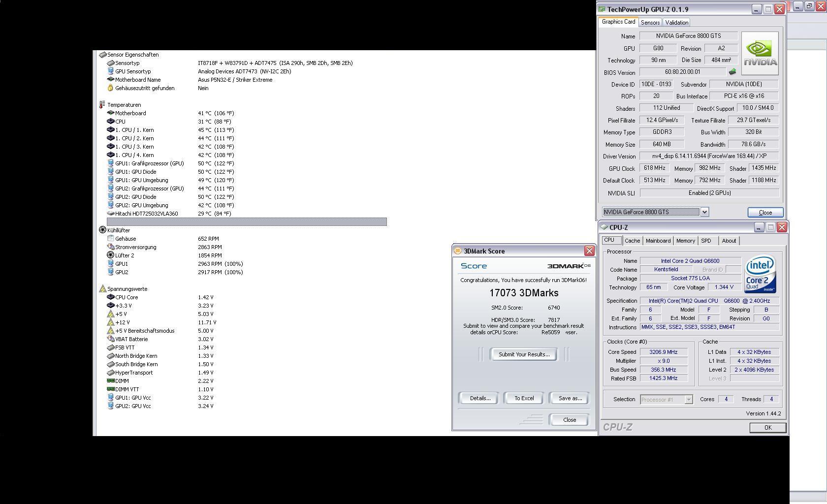Click the 1. CPU / 1. Kern icon
The height and width of the screenshot is (504, 827).
click(110, 130)
